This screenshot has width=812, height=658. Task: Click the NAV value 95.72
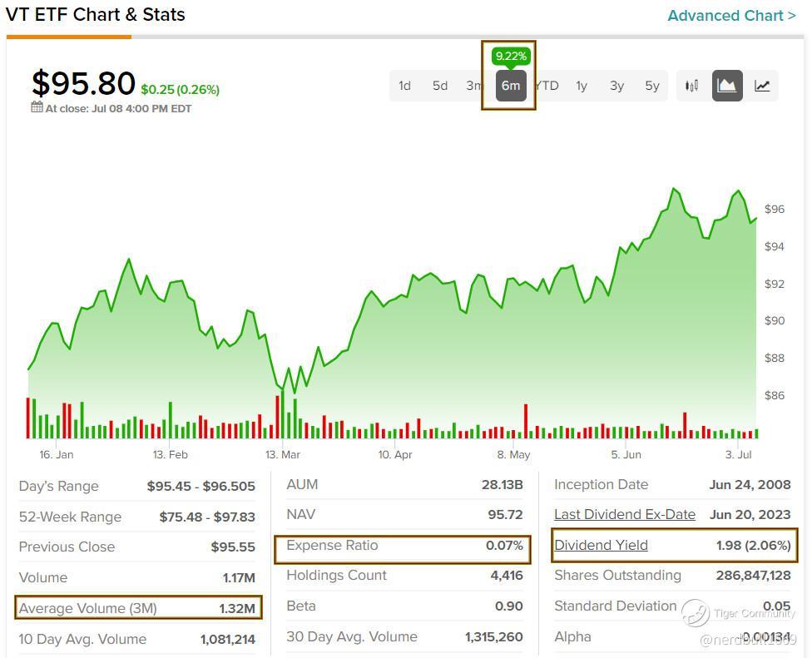tap(506, 515)
